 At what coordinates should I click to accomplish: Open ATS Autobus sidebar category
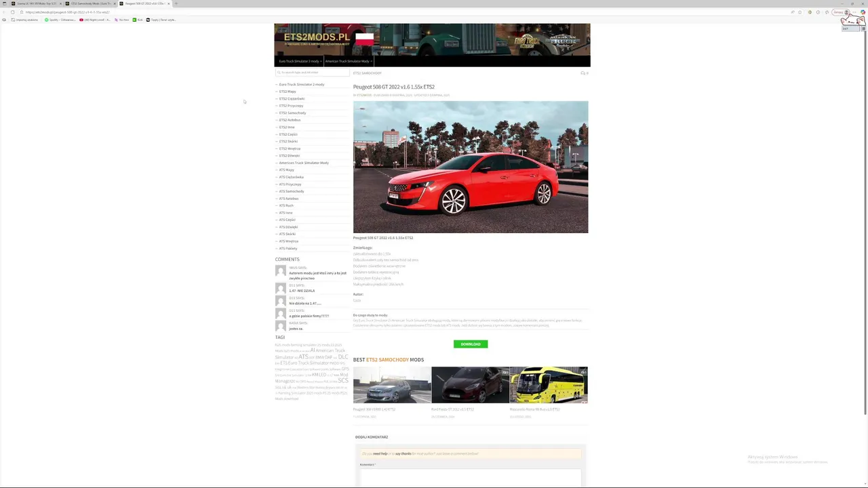point(289,199)
